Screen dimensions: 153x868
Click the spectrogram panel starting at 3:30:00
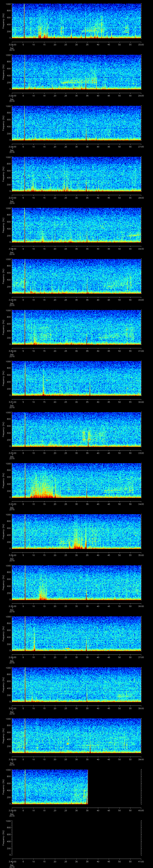(x=76, y=327)
